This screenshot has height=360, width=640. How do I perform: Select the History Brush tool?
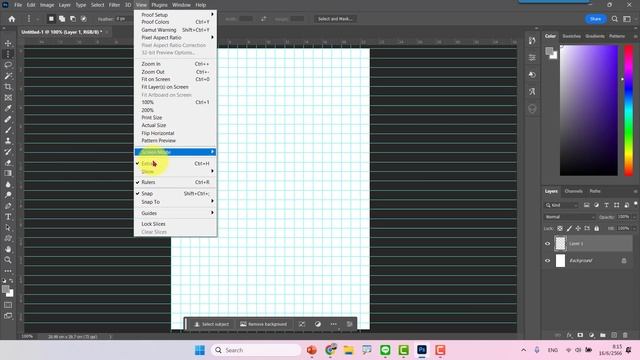coord(8,151)
